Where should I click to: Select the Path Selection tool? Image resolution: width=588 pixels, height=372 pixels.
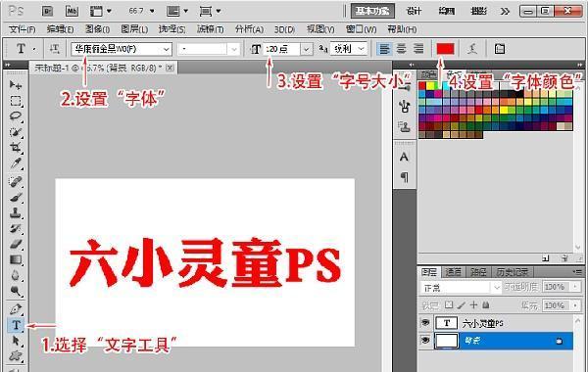click(x=16, y=341)
